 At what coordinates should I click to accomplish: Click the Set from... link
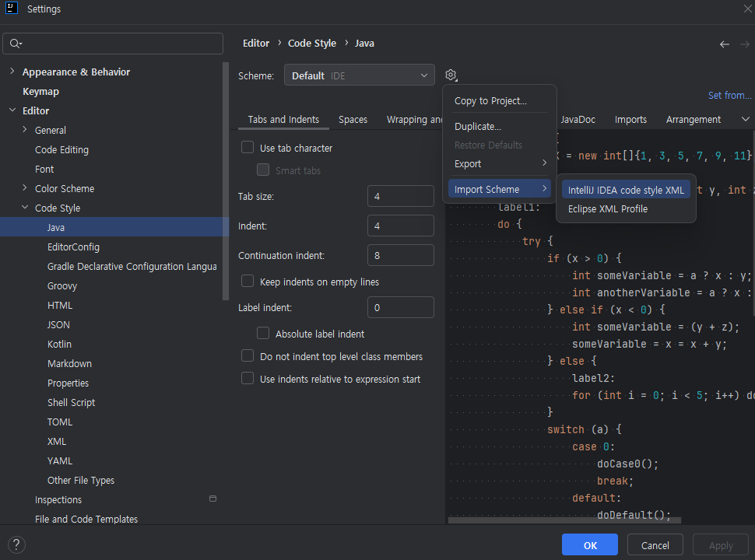(x=729, y=95)
